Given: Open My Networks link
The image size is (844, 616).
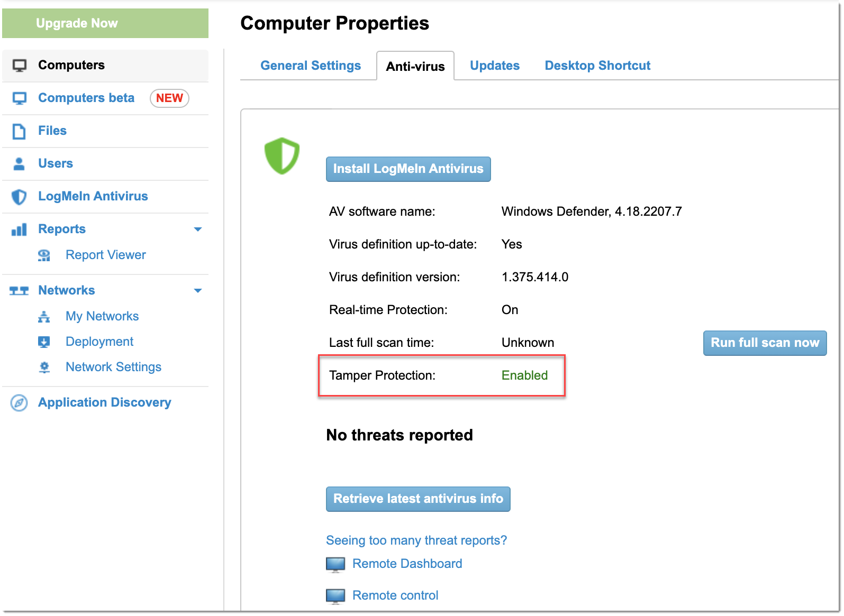Looking at the screenshot, I should pyautogui.click(x=102, y=316).
